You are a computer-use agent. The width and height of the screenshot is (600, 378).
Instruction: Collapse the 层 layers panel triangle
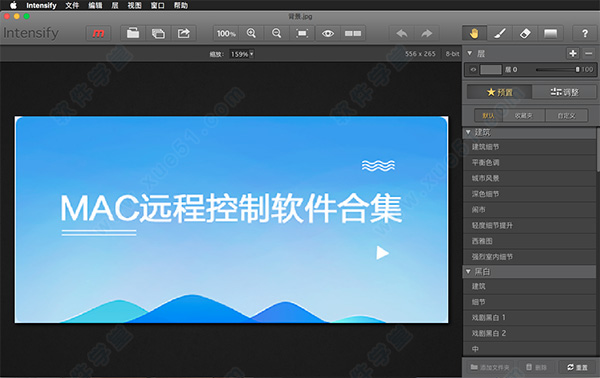470,54
